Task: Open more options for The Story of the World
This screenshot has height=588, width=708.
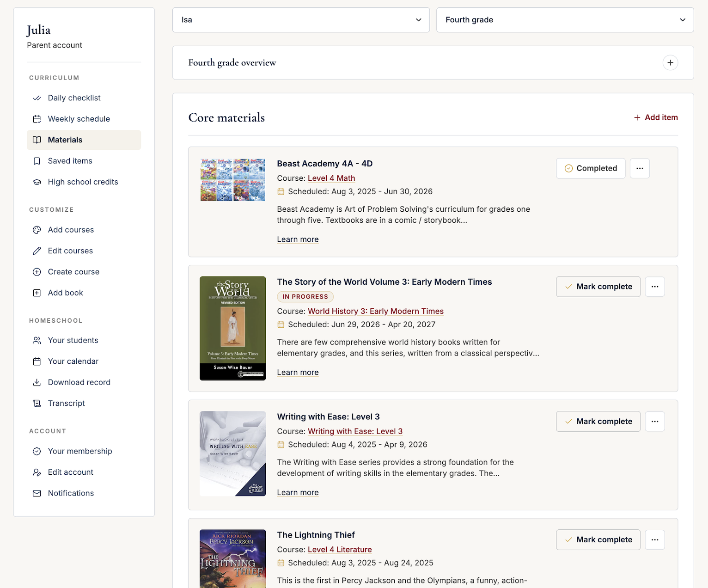Action: coord(655,287)
